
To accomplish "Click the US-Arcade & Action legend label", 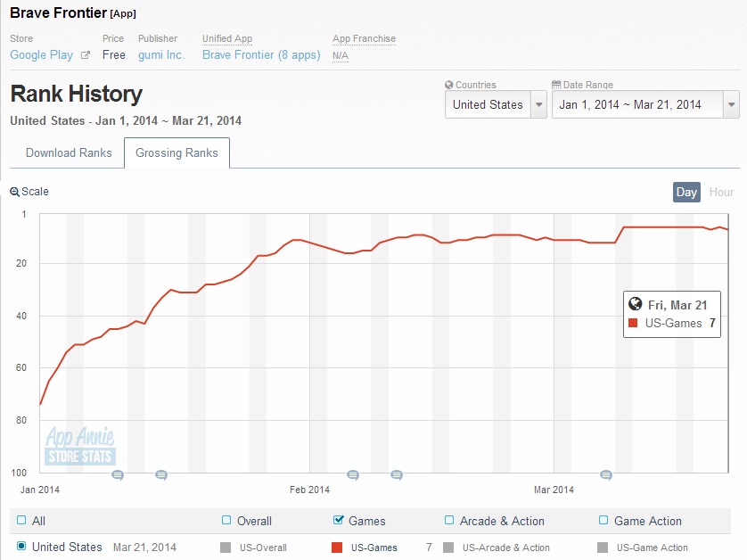I will [x=506, y=548].
